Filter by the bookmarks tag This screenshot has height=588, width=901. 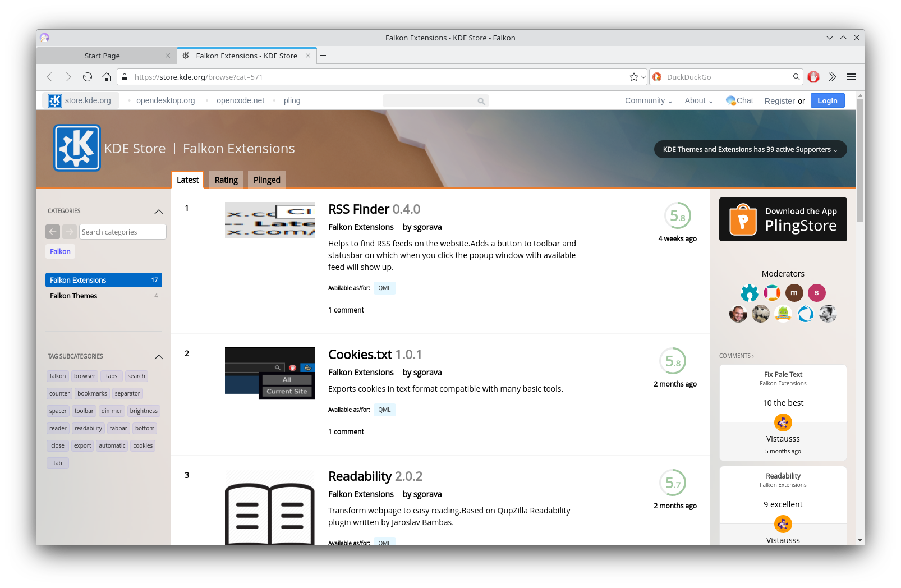point(92,394)
